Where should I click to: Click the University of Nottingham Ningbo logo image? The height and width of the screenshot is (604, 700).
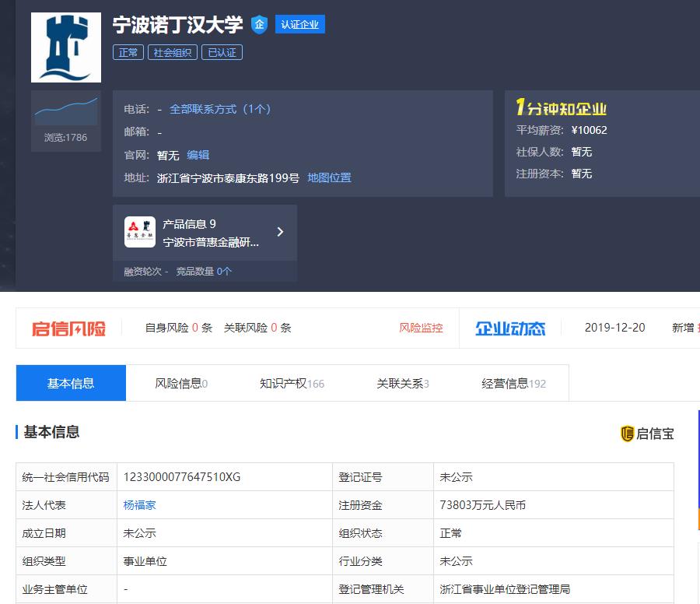66,47
